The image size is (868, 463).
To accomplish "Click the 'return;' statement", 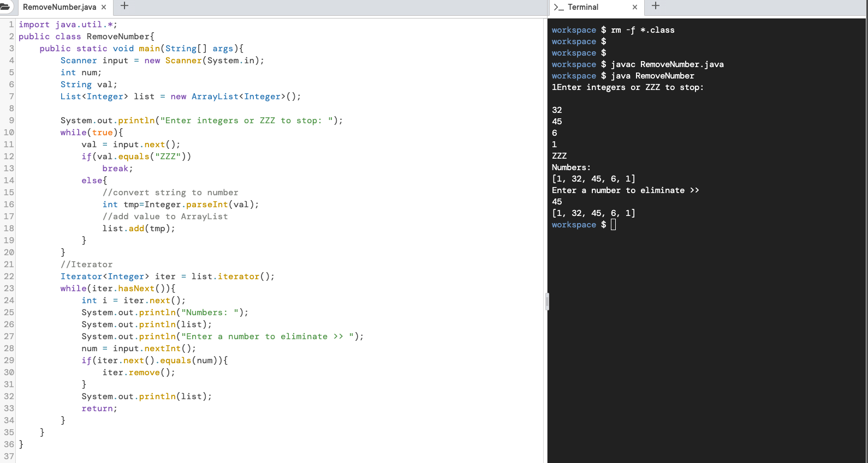I will [x=99, y=408].
